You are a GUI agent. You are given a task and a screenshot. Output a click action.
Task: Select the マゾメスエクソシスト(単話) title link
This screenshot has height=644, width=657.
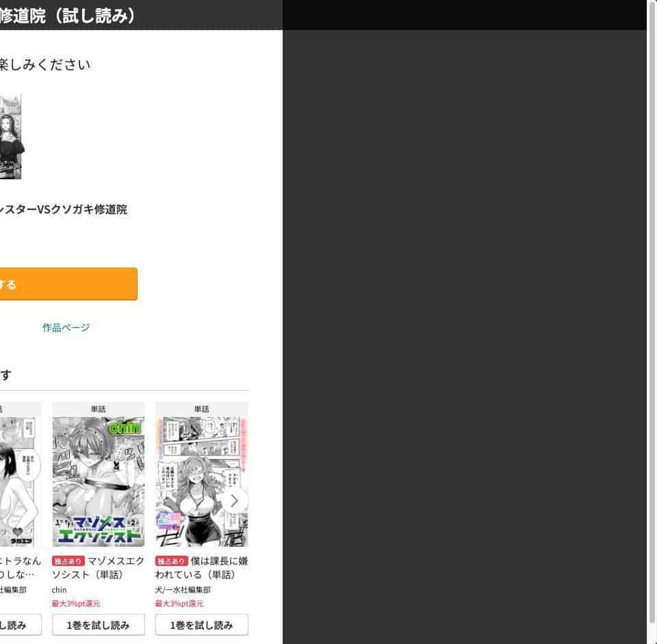click(x=98, y=568)
